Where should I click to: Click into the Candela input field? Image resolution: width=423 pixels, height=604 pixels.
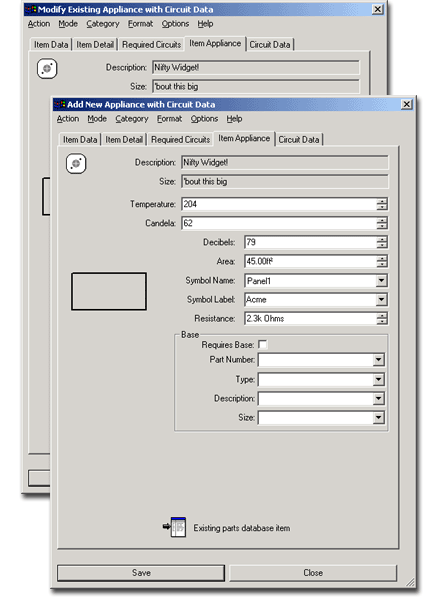click(279, 223)
